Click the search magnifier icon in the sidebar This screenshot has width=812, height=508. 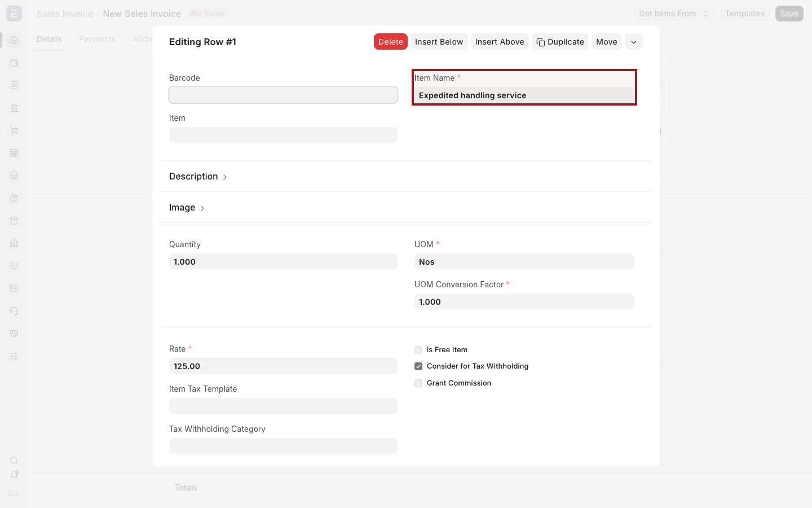point(14,461)
